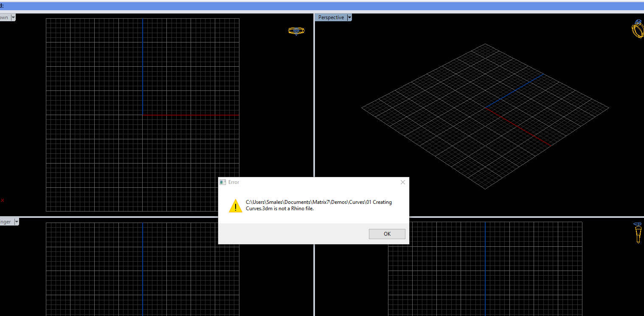Expand the Looking Down viewport title dropdown
The image size is (644, 316).
[12, 17]
